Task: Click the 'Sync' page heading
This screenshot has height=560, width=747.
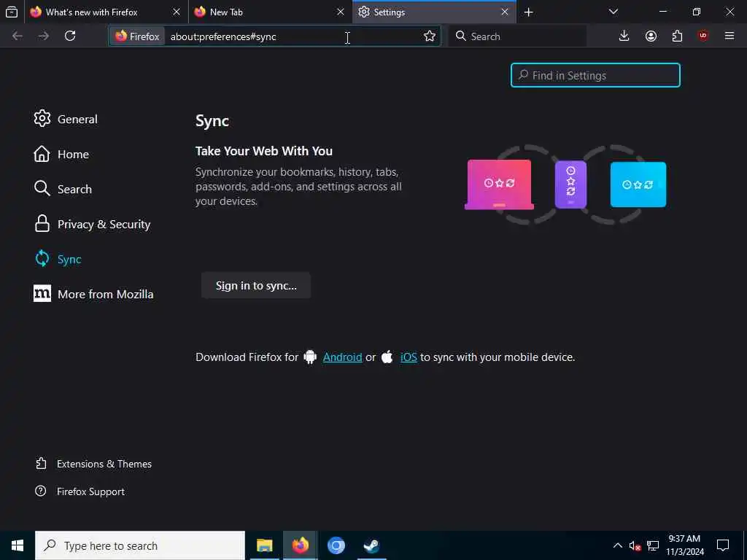Action: (212, 121)
